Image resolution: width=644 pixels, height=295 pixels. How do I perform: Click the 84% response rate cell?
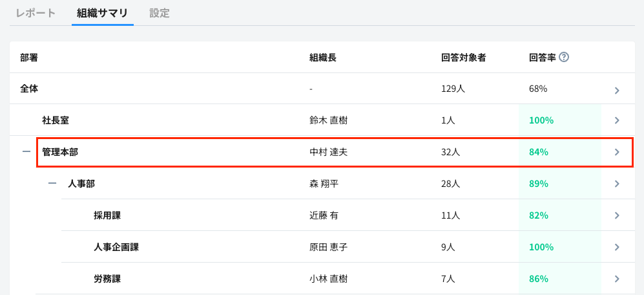pos(538,152)
